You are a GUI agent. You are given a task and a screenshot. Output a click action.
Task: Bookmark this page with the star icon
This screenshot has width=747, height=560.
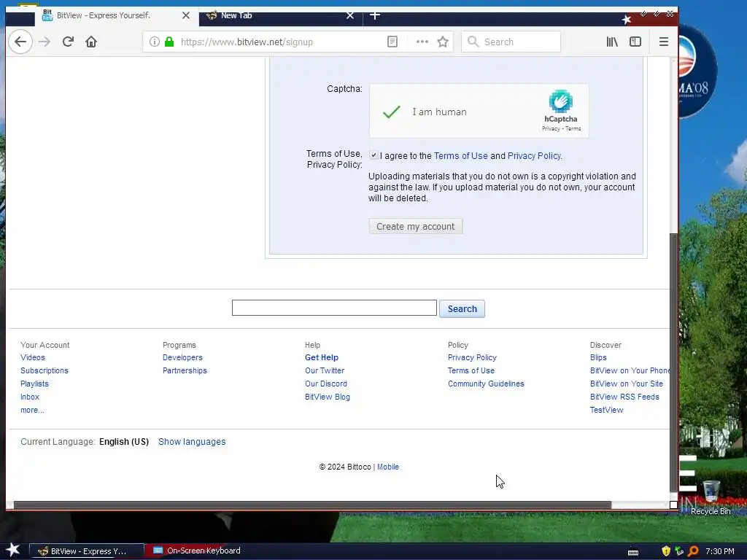pyautogui.click(x=443, y=42)
